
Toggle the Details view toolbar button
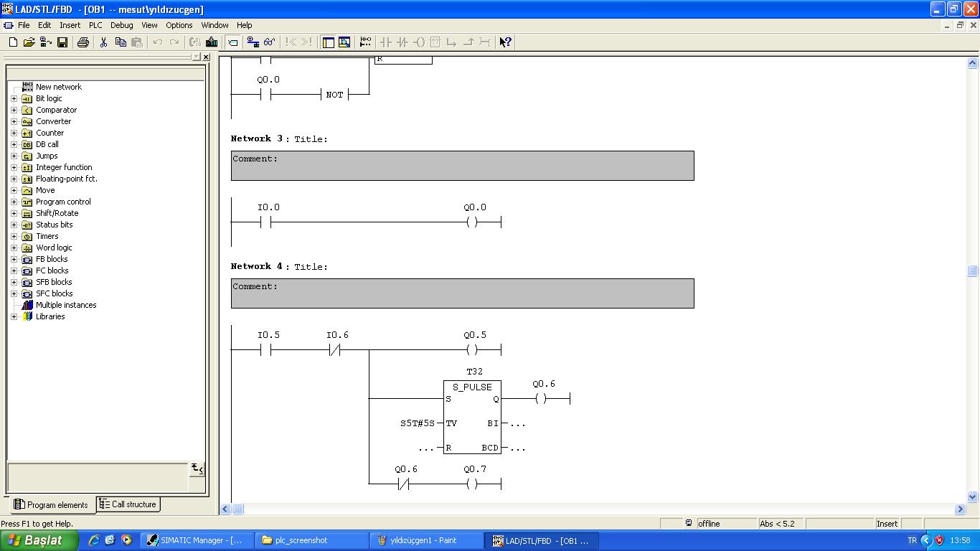pos(344,42)
